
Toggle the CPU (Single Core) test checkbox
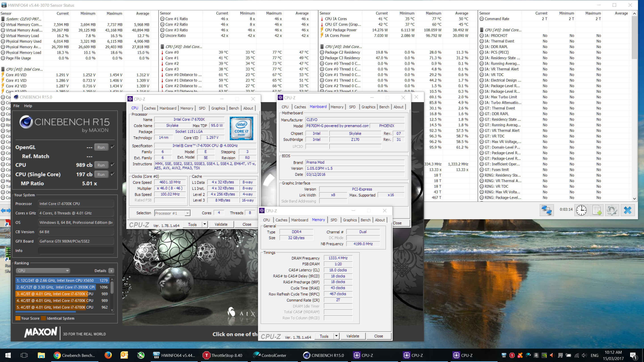pos(112,174)
